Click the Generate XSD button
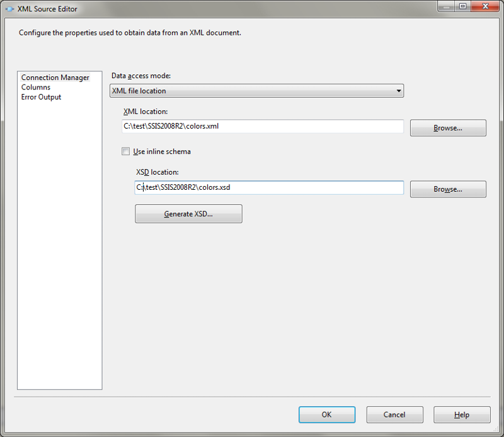The height and width of the screenshot is (437, 504). tap(188, 214)
